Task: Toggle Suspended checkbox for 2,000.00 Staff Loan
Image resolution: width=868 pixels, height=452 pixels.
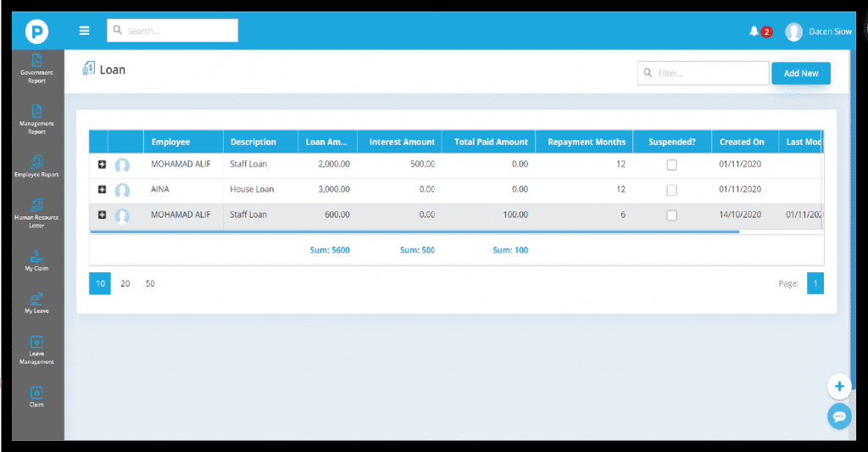Action: 671,165
